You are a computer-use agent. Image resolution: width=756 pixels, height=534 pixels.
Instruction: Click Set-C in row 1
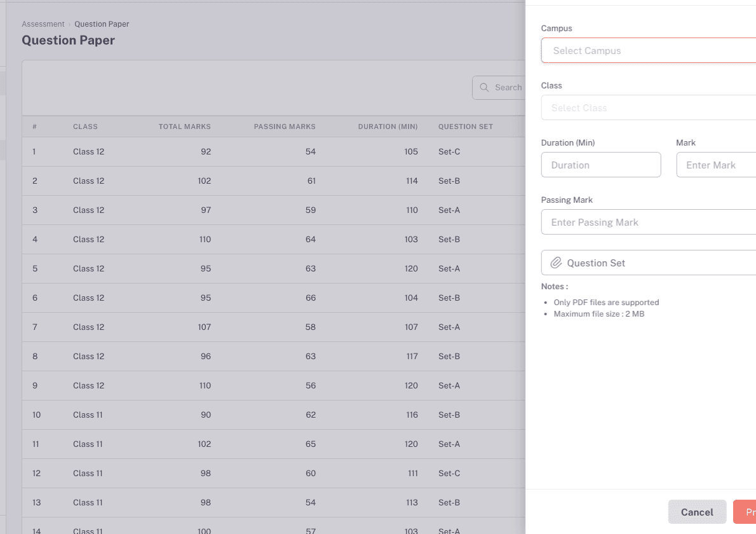[449, 151]
